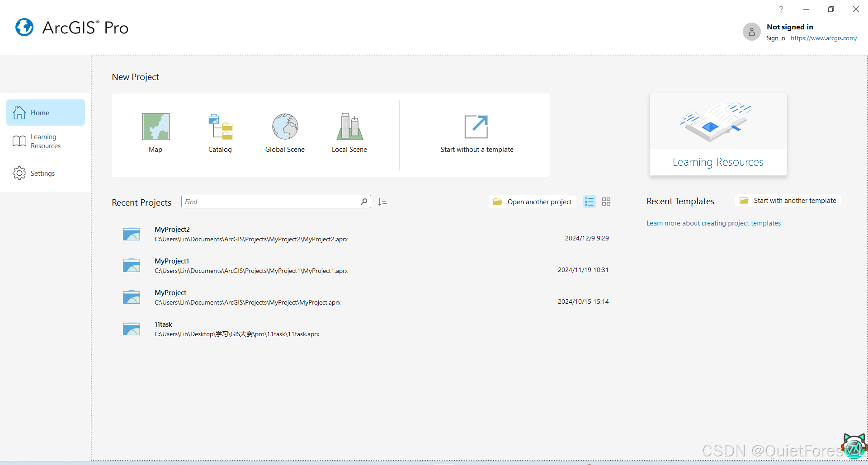The width and height of the screenshot is (868, 465).
Task: Click the ArcGIS Pro globe logo
Action: [x=24, y=27]
